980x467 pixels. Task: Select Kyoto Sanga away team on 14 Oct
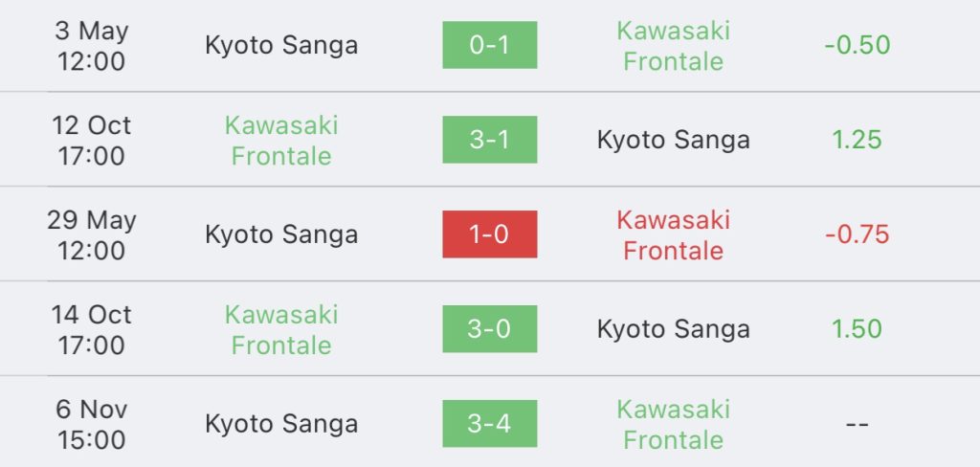[673, 329]
